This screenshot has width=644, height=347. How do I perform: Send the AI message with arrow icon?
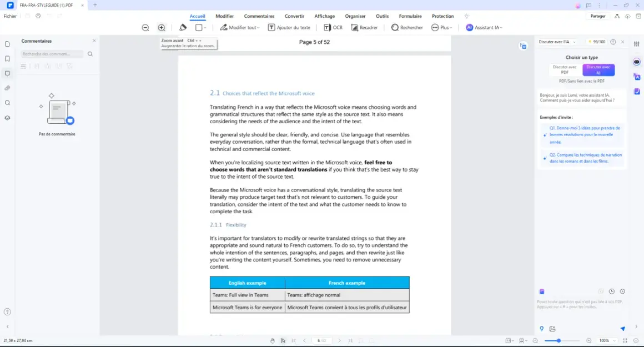623,329
